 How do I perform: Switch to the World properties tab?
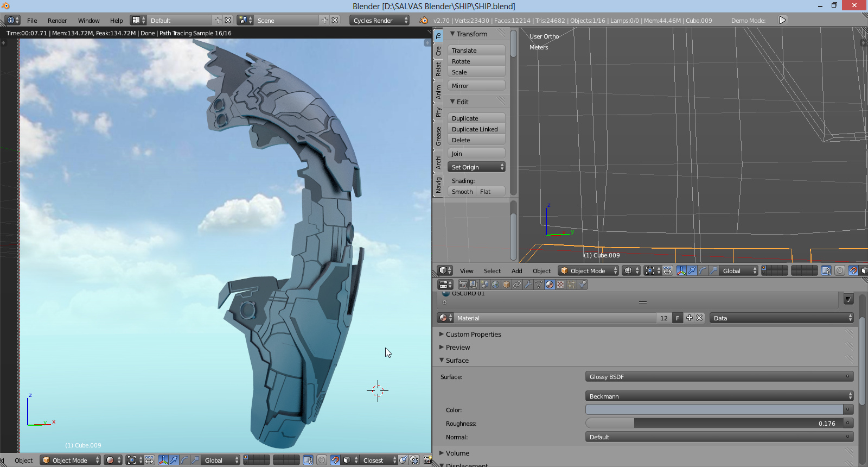point(495,285)
